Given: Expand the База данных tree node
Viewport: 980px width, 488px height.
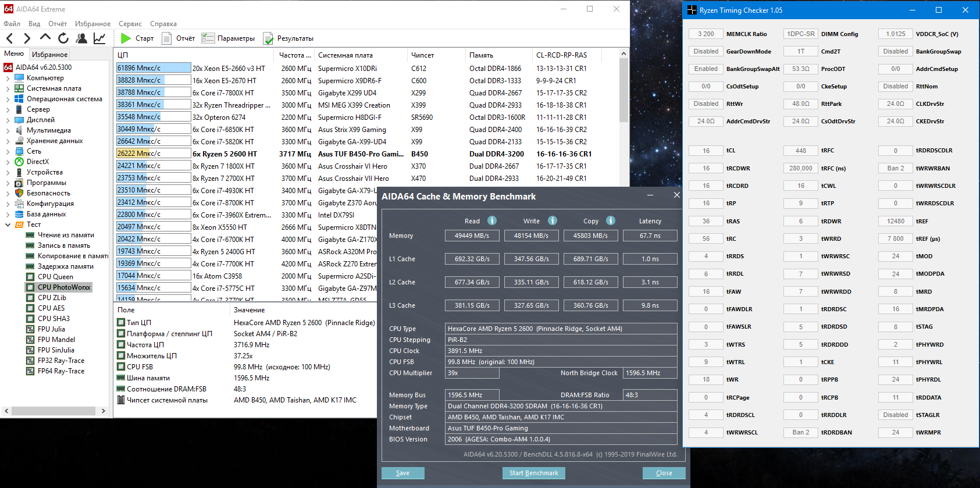Looking at the screenshot, I should tap(8, 214).
